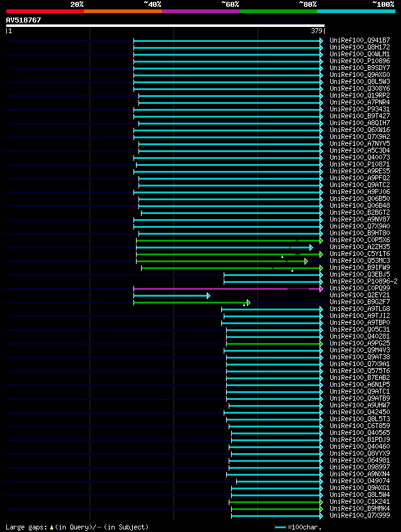Click the arrowhead ending the UniRef100_B9G2F7 alignment
The height and width of the screenshot is (532, 401).
(x=249, y=303)
